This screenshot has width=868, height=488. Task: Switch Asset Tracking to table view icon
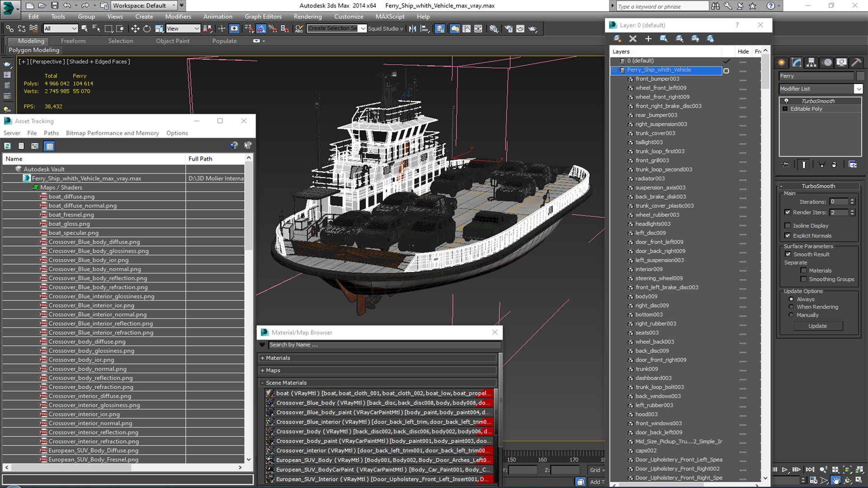tap(50, 145)
